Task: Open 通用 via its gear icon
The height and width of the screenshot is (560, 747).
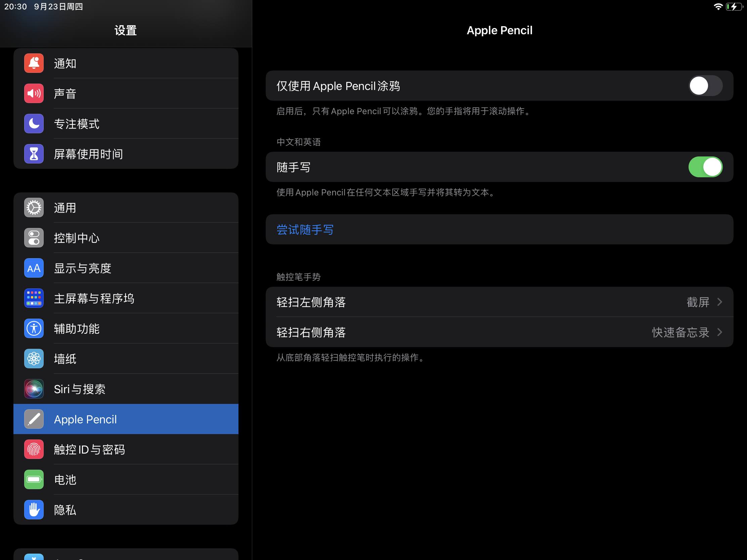Action: [34, 207]
